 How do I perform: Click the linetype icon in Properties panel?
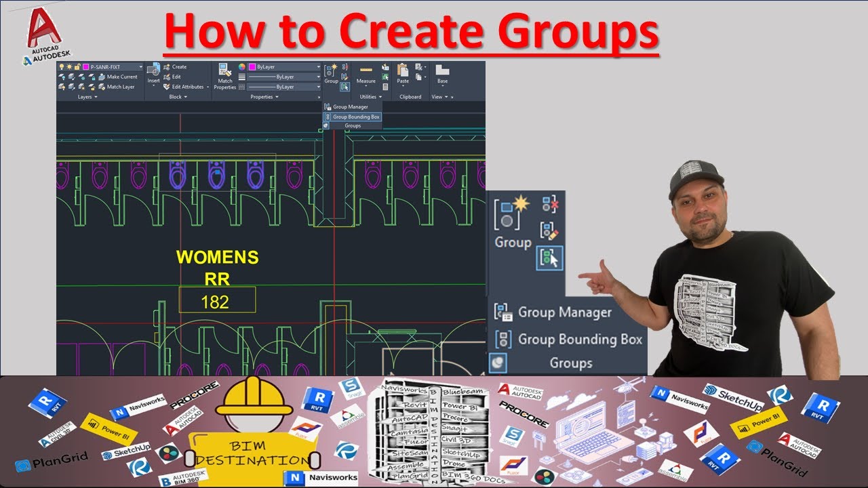pyautogui.click(x=242, y=87)
